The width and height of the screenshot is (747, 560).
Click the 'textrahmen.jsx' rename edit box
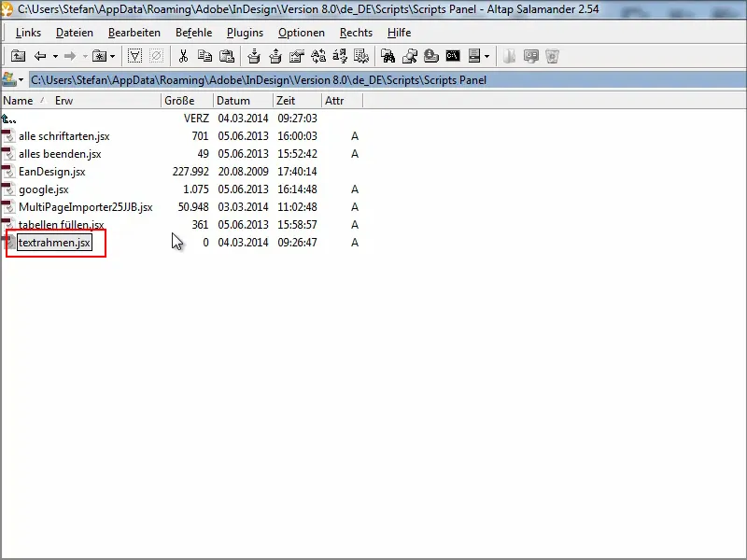(54, 243)
